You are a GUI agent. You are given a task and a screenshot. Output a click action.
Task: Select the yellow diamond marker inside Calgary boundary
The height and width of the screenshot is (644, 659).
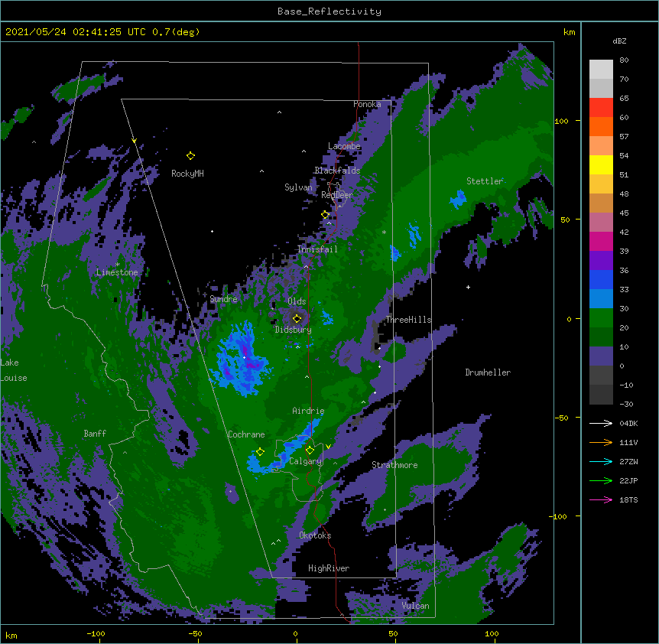(x=310, y=450)
